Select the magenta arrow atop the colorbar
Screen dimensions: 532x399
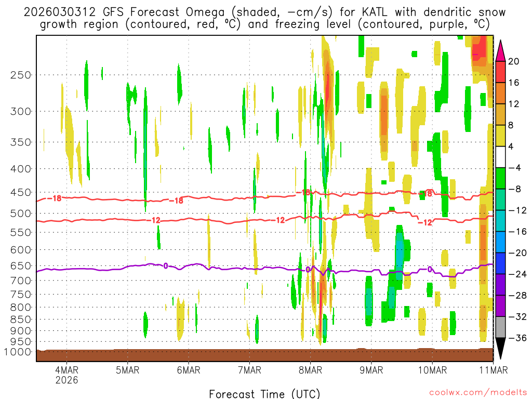coord(500,51)
